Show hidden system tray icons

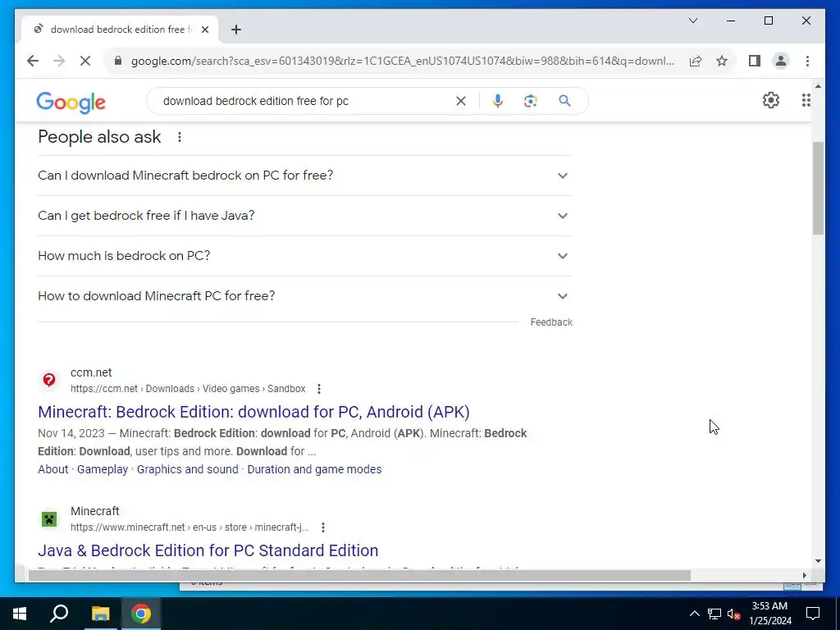point(694,614)
